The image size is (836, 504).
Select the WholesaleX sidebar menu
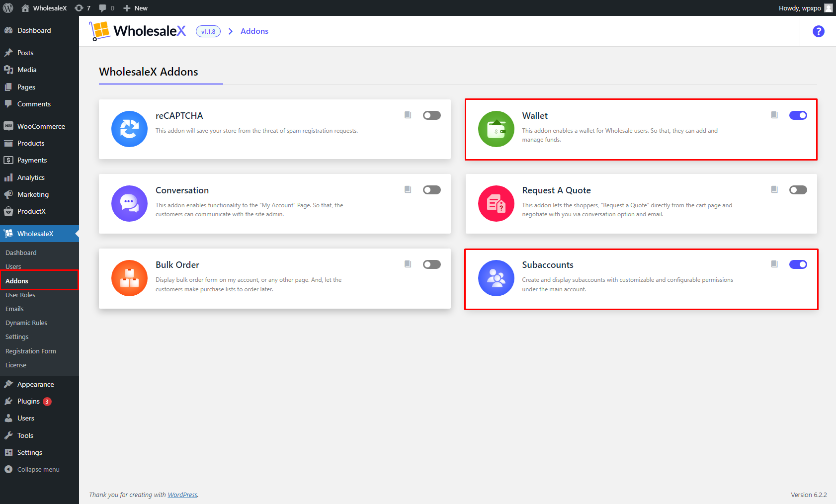pos(39,234)
